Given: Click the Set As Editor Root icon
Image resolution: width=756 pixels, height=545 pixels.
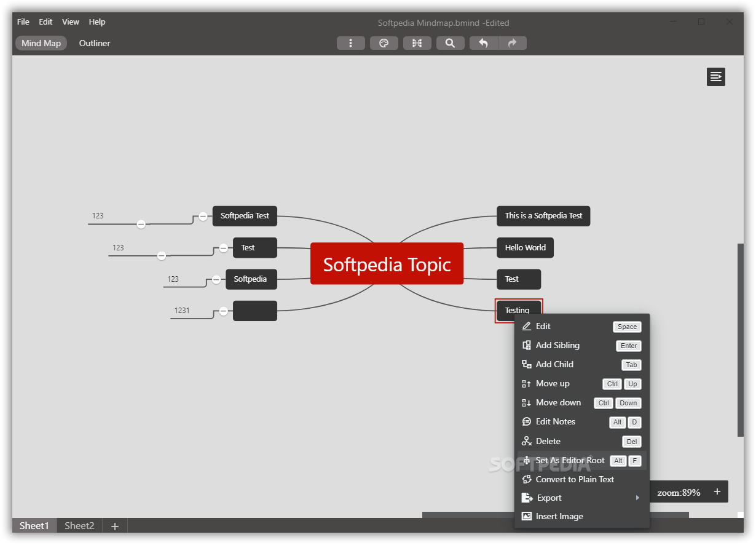Looking at the screenshot, I should pyautogui.click(x=527, y=460).
